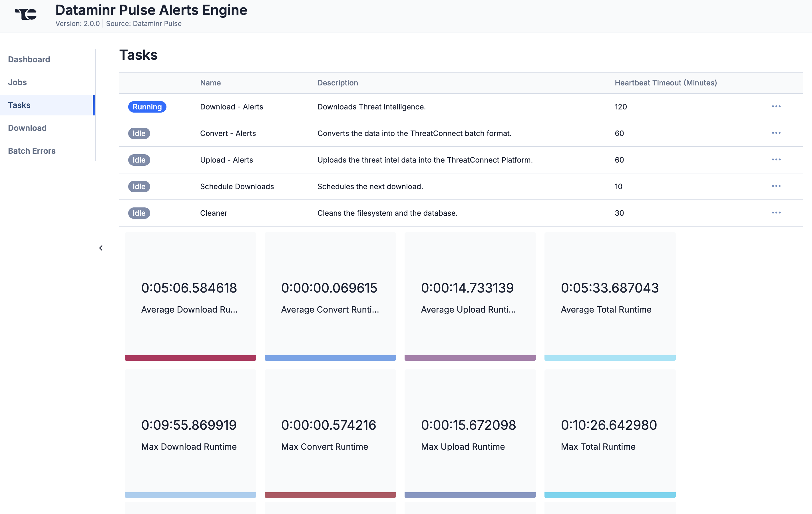Open the Dashboard section
Image resolution: width=812 pixels, height=514 pixels.
point(29,59)
